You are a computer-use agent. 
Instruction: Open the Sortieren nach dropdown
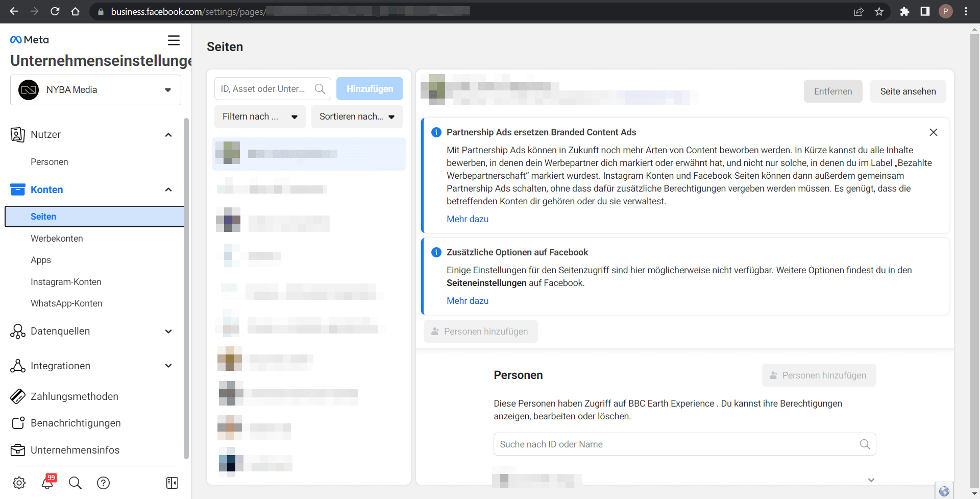[357, 116]
